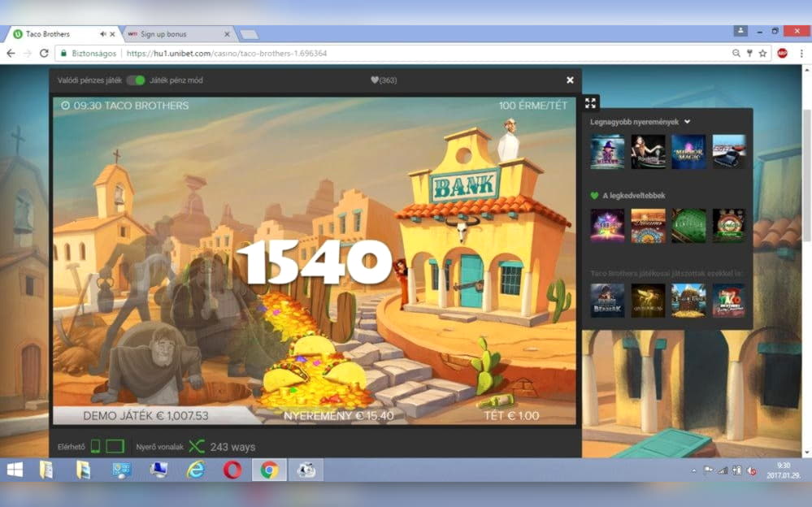This screenshot has height=507, width=812.
Task: Click the zoom magnifier icon in address bar
Action: [736, 54]
